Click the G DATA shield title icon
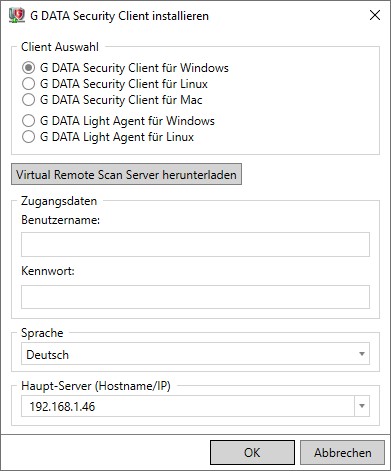The image size is (391, 471). coord(17,15)
